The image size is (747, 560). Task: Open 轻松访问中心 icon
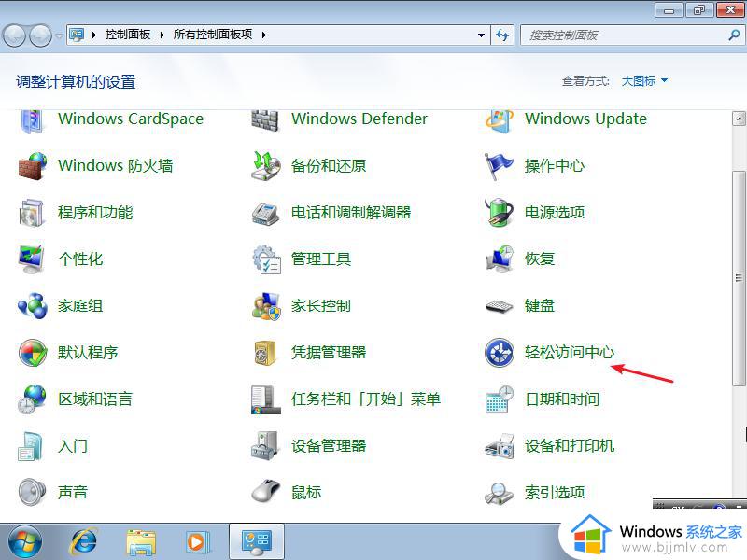[x=500, y=353]
